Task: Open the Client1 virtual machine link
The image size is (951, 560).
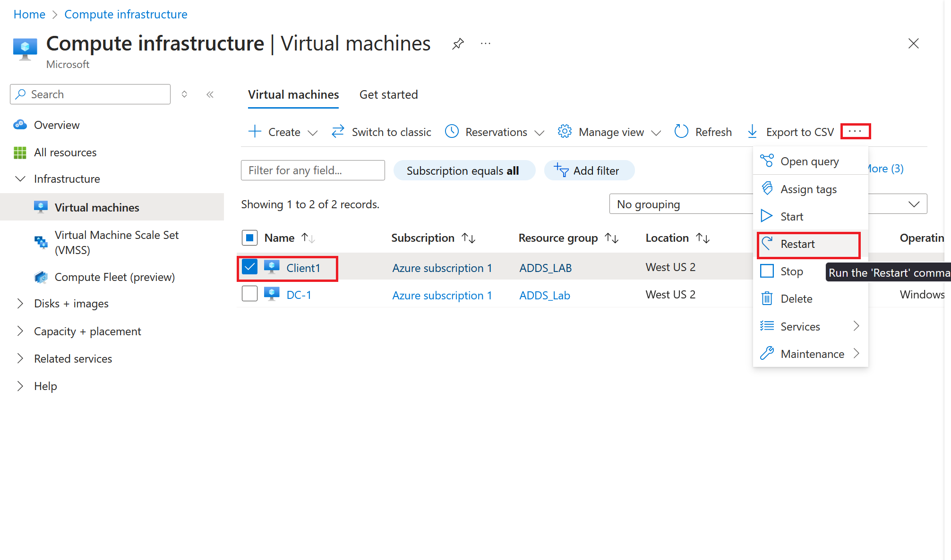Action: point(303,268)
